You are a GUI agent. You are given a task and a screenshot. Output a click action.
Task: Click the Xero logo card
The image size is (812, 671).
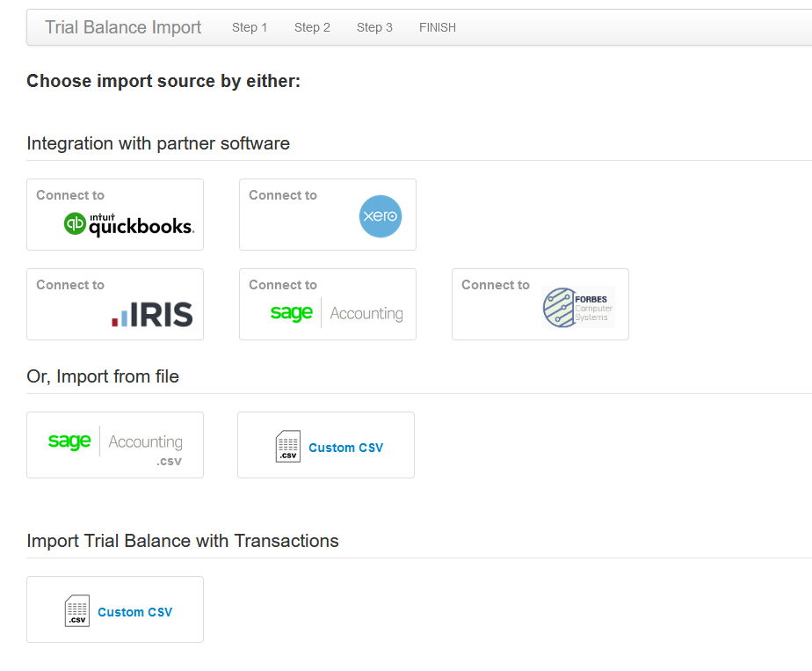point(327,215)
